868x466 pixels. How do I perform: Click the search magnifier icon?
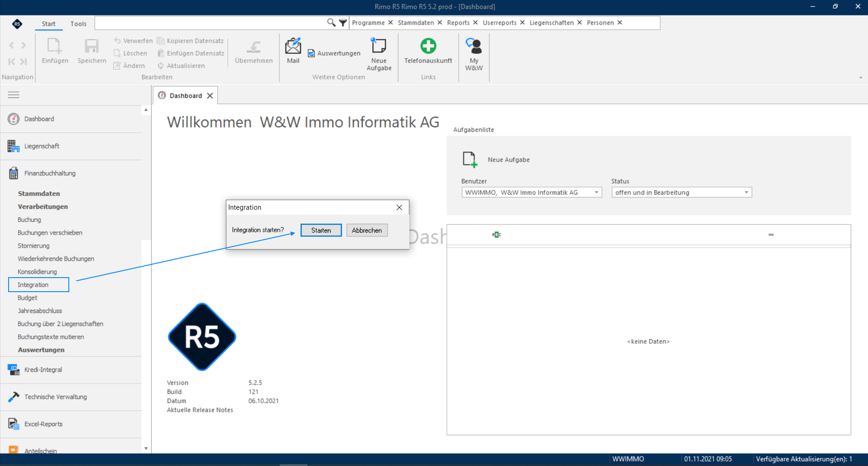[331, 23]
